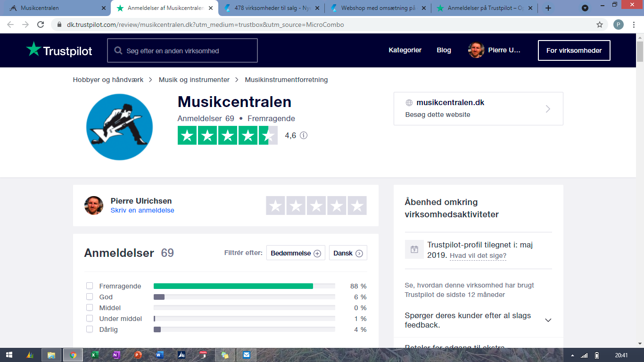Click the info icon next to 4,6 rating
The image size is (644, 362).
click(x=304, y=136)
